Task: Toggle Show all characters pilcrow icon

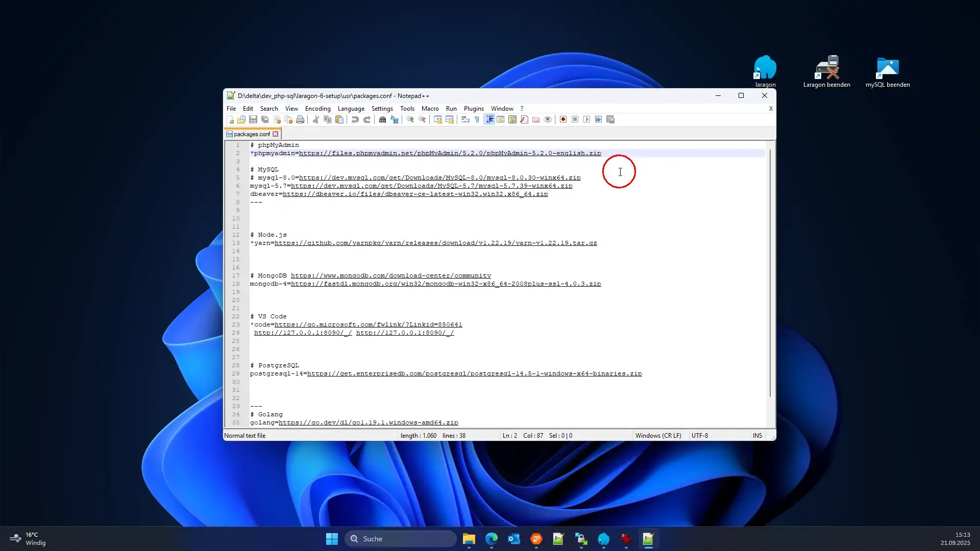Action: (x=477, y=119)
